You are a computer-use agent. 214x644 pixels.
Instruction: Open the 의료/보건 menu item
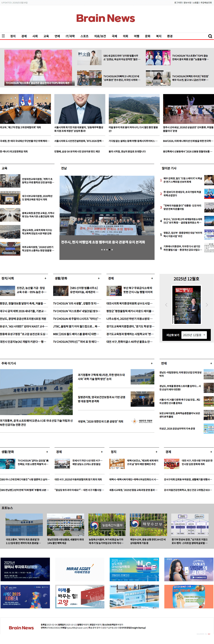coord(100,36)
